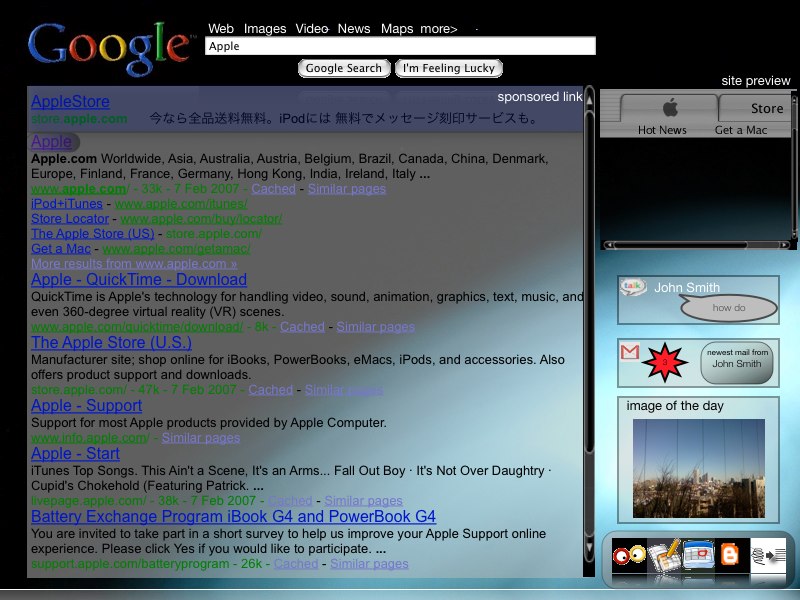Select the Maps search tab
Screen dimensions: 800x600
397,29
